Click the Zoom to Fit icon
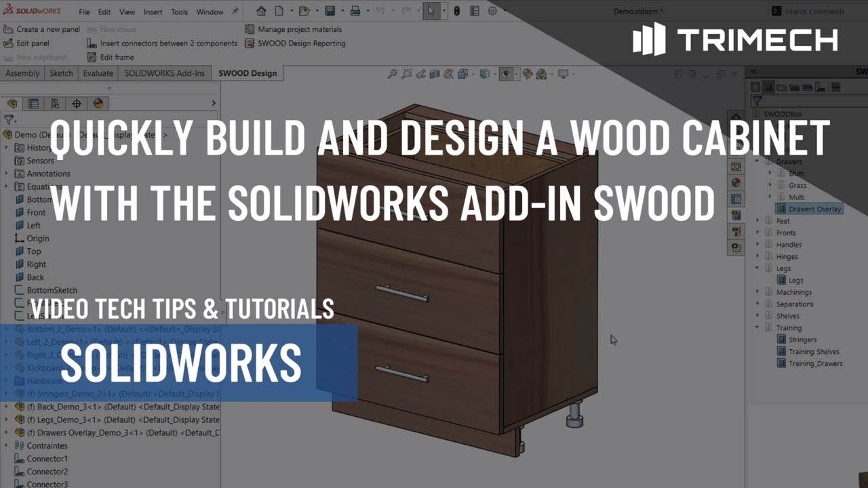This screenshot has height=488, width=868. (393, 74)
